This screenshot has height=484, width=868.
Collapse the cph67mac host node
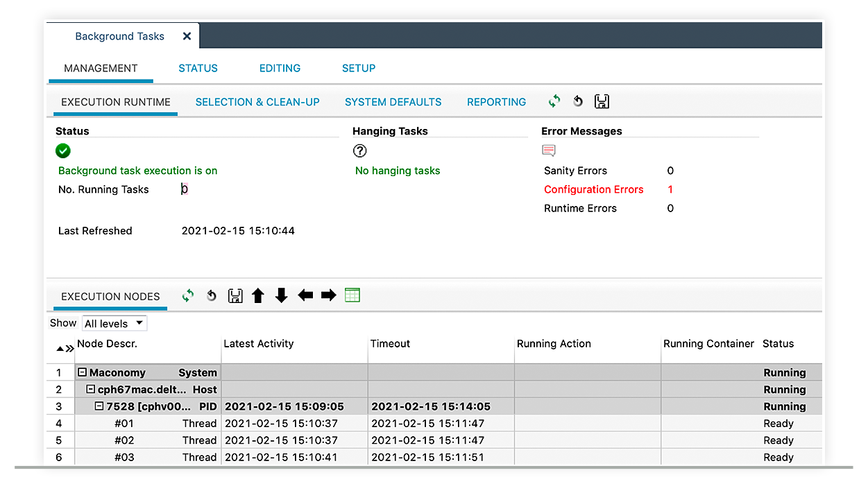(92, 389)
